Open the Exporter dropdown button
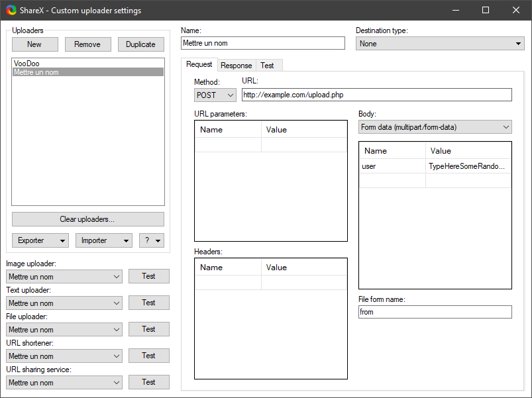The height and width of the screenshot is (398, 532). [40, 240]
